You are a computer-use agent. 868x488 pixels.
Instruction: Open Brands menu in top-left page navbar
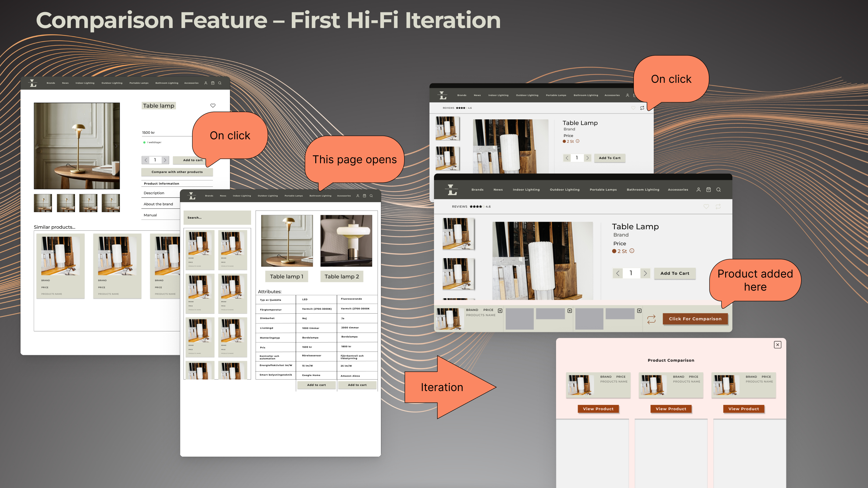(51, 83)
